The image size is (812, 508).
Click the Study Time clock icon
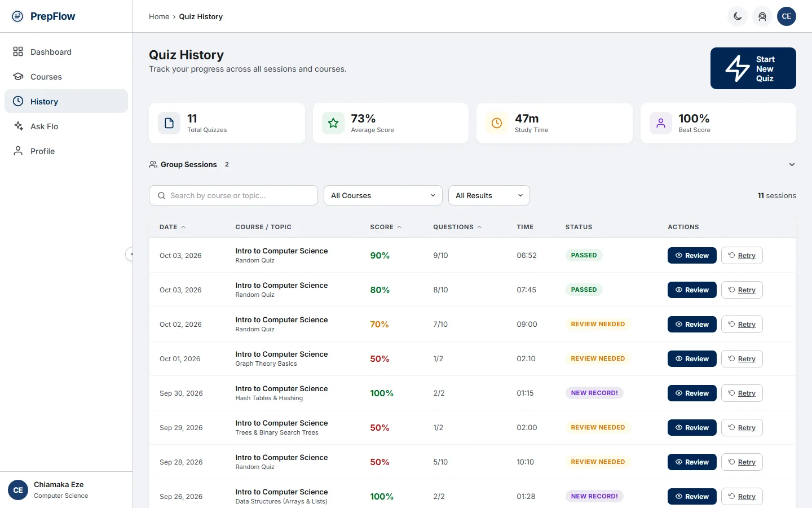[497, 123]
